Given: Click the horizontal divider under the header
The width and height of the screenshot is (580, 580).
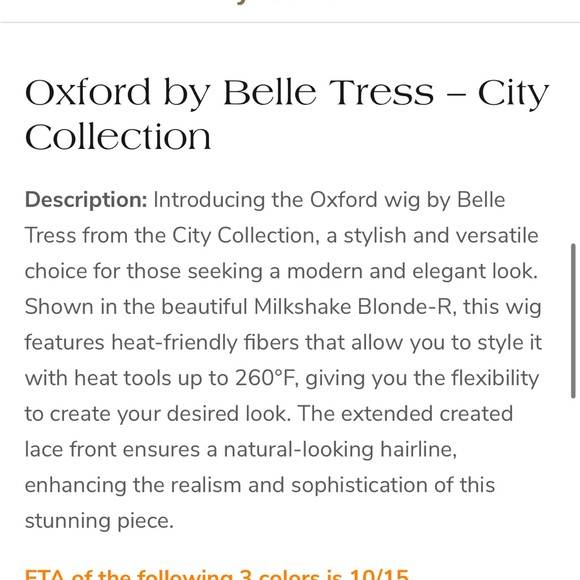Looking at the screenshot, I should [x=290, y=22].
